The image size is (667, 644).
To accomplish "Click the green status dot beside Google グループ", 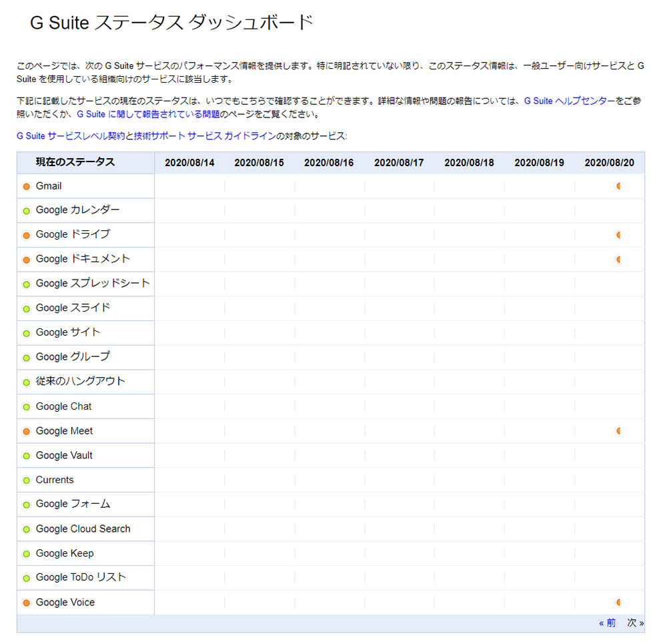I will [27, 358].
